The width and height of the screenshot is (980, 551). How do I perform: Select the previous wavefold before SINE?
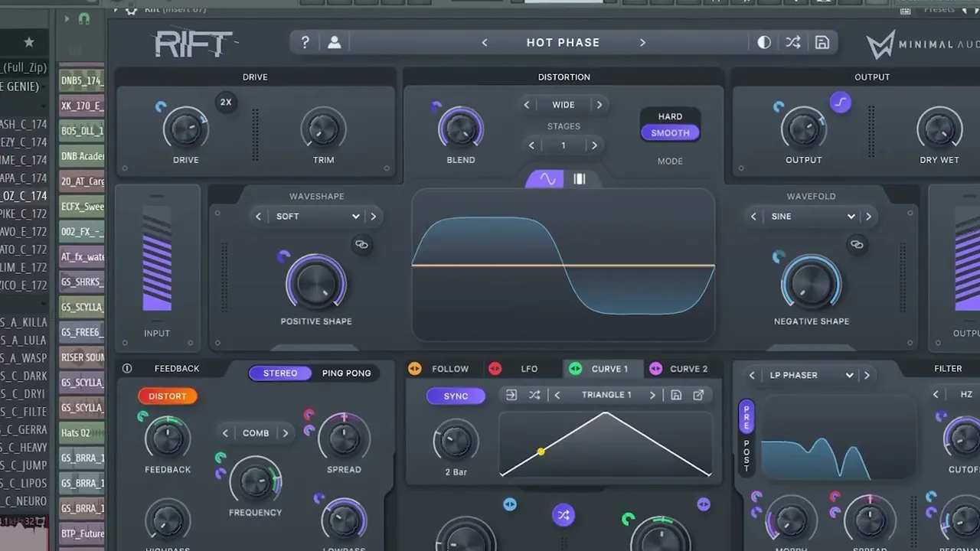[x=754, y=217]
